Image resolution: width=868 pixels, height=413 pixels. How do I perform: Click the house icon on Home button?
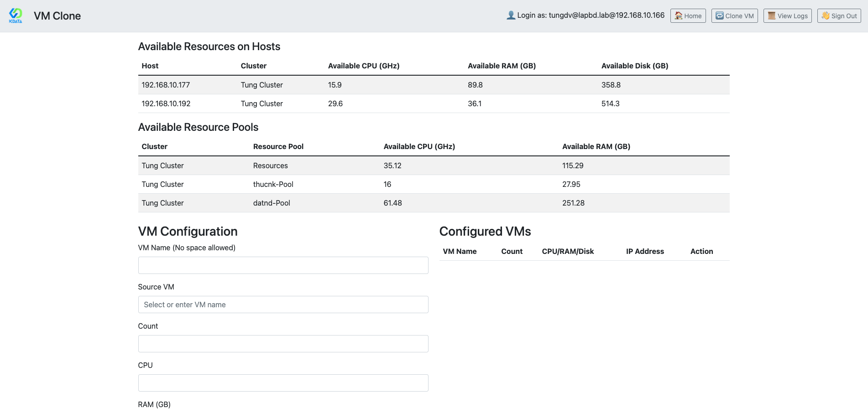click(x=679, y=15)
